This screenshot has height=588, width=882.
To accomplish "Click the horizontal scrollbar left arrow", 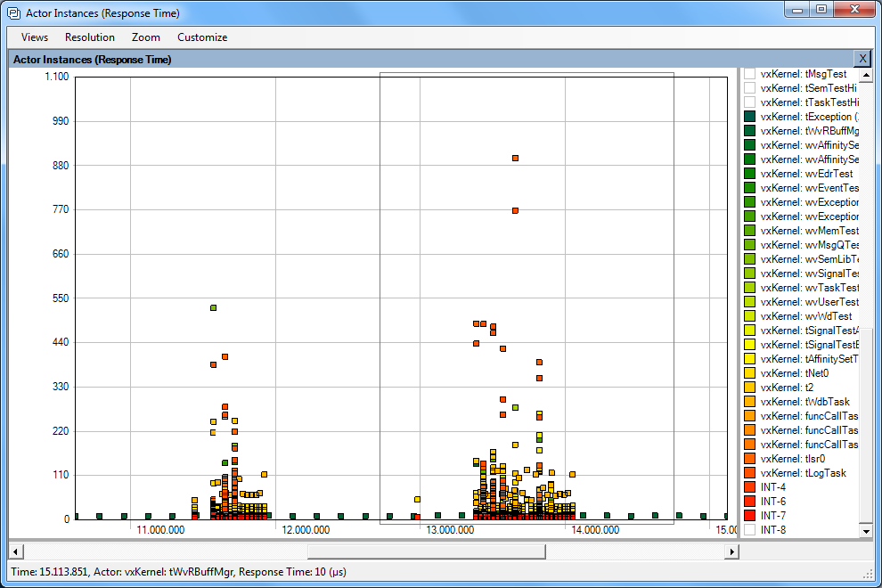I will [16, 551].
